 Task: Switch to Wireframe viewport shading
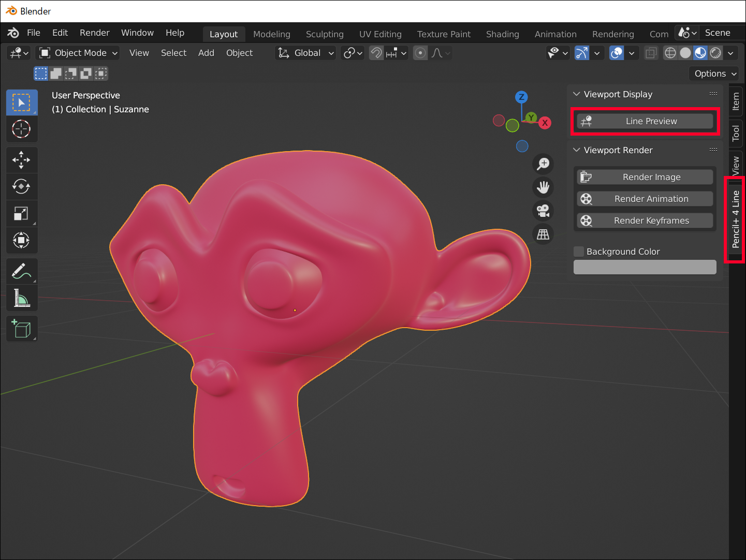pyautogui.click(x=670, y=52)
